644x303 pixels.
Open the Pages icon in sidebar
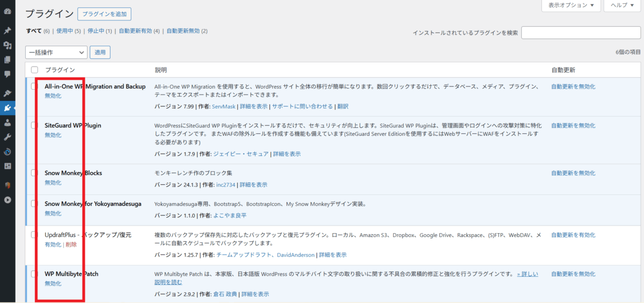(8, 60)
